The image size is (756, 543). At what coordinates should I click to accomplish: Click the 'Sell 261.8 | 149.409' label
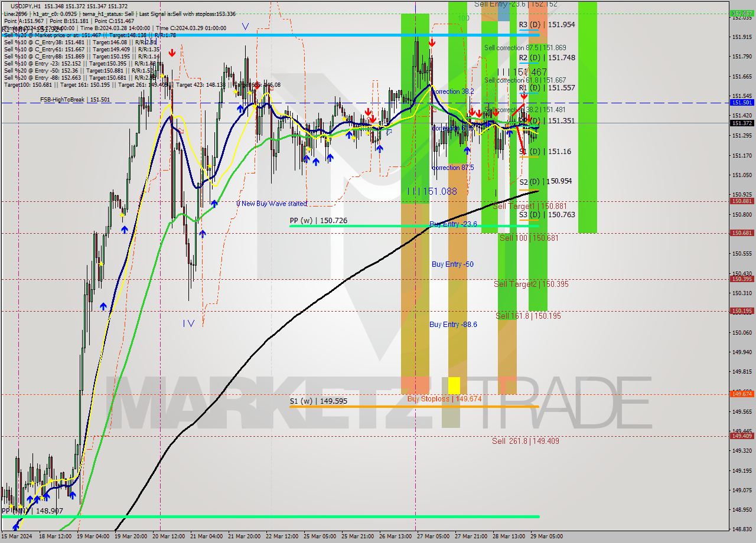pos(526,441)
